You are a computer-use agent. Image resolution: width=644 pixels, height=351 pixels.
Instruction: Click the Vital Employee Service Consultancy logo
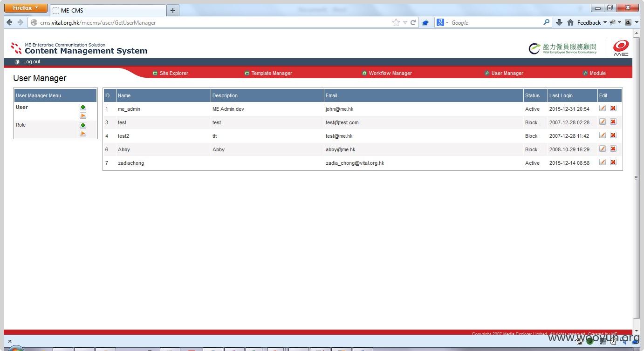point(562,48)
